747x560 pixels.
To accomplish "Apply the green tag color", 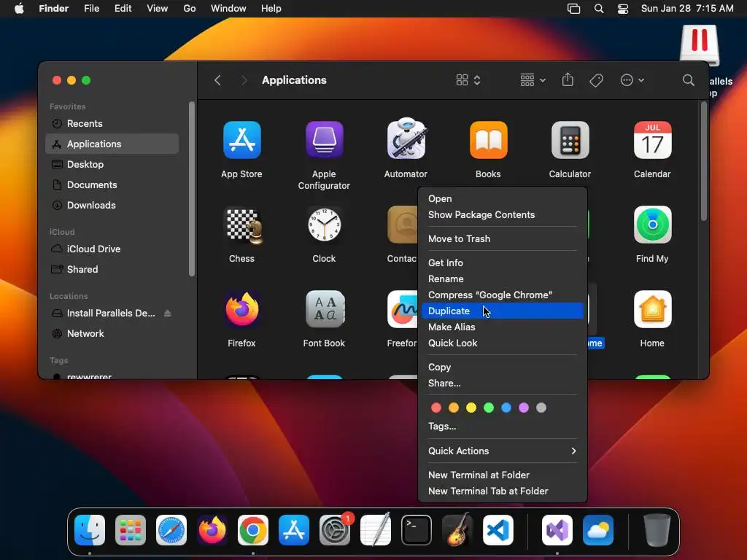I will pos(488,408).
